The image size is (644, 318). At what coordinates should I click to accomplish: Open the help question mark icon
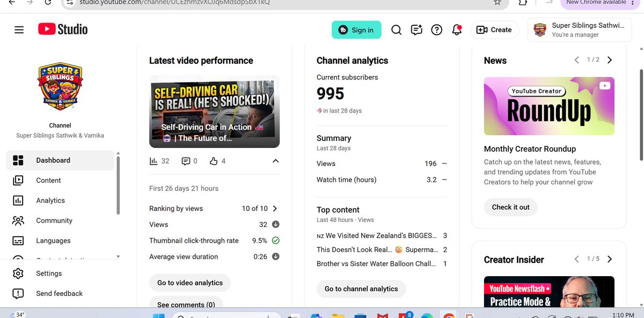point(437,30)
